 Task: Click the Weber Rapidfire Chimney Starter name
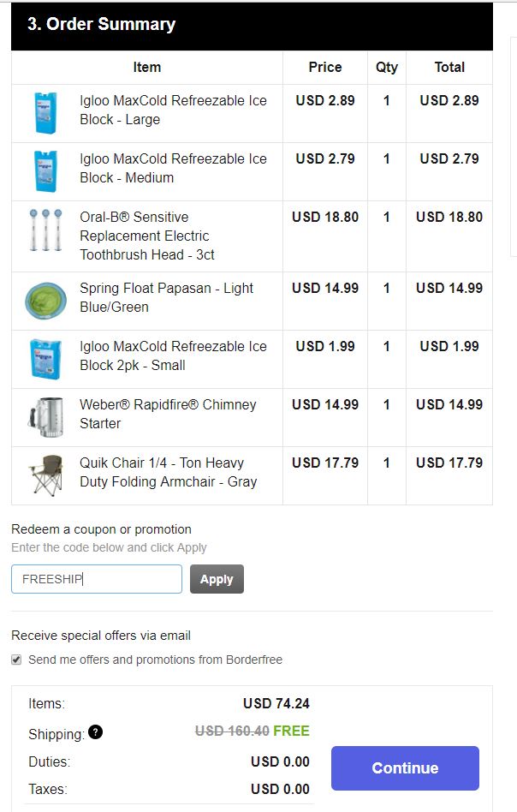click(168, 414)
